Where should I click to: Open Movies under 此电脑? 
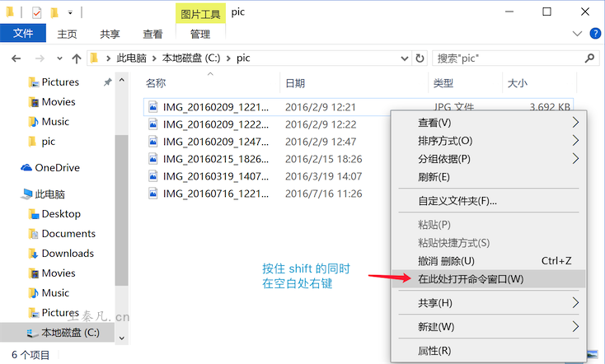click(x=52, y=273)
